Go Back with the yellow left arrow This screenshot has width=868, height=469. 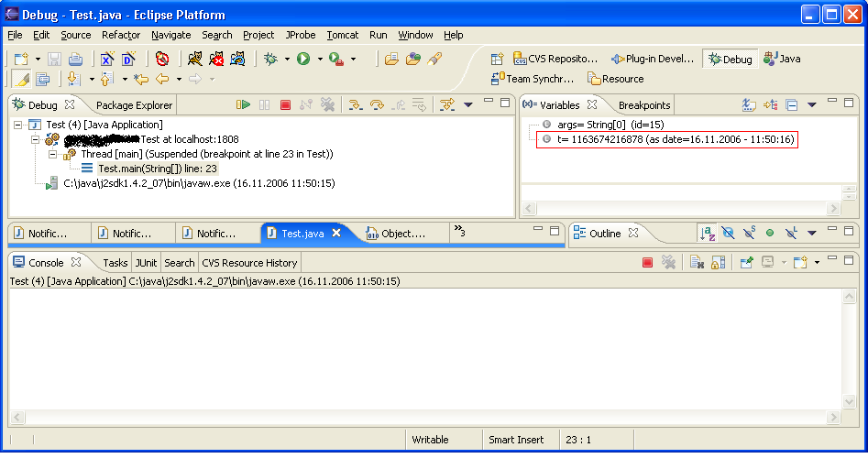(x=162, y=79)
